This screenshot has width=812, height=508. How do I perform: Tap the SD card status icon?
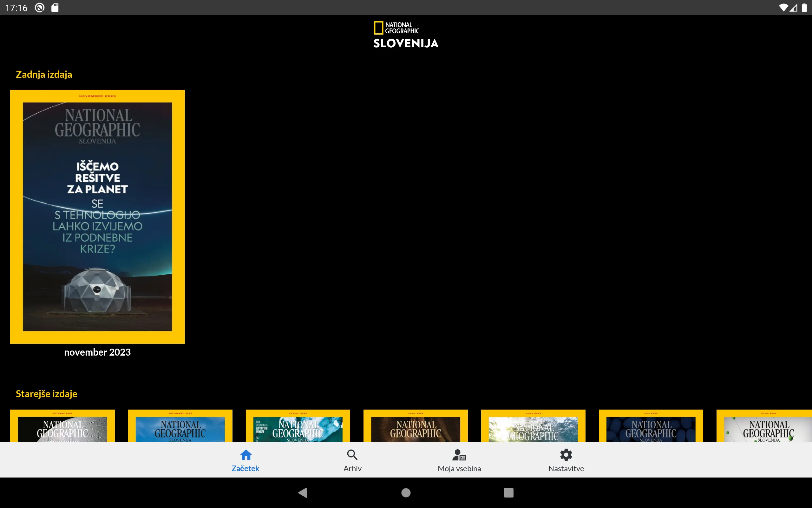coord(55,8)
